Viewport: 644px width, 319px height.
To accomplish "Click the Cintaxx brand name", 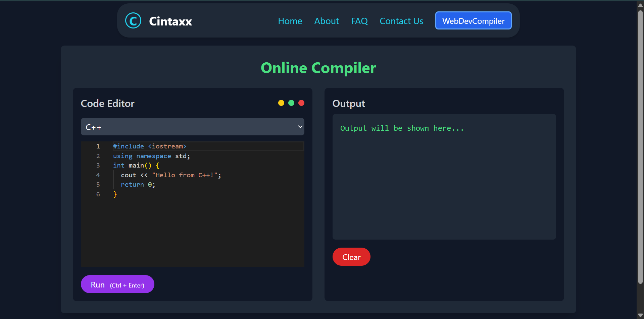I will 170,21.
